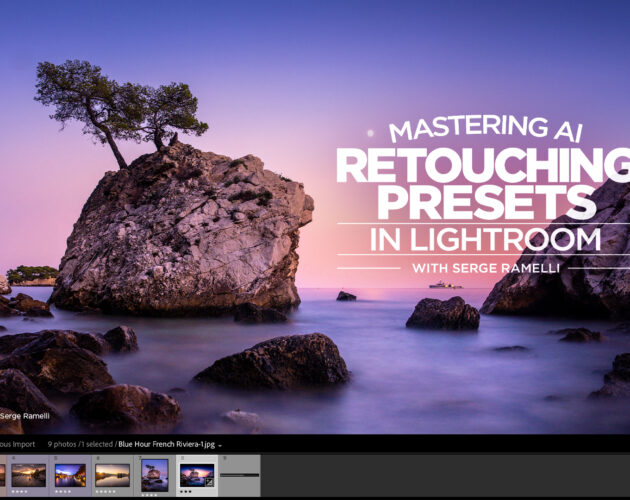Select the first full sunset thumbnail in filmstrip
The width and height of the screenshot is (630, 500).
pos(28,475)
